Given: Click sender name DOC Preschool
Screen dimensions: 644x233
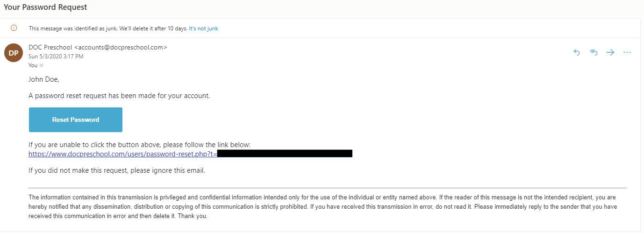Looking at the screenshot, I should point(50,47).
